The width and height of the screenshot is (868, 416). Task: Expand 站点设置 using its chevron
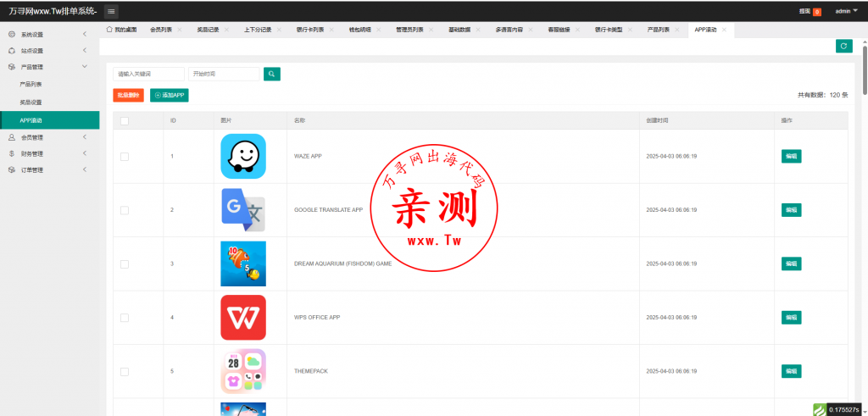(85, 50)
